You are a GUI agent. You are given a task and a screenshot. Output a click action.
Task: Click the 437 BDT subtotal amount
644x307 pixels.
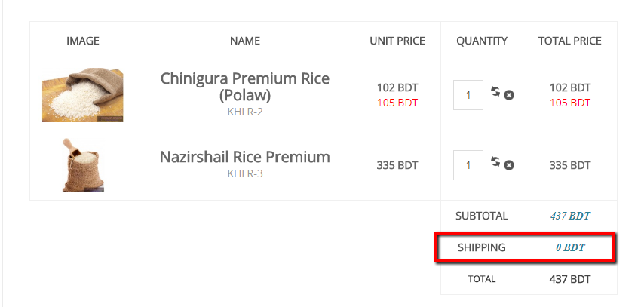click(570, 216)
